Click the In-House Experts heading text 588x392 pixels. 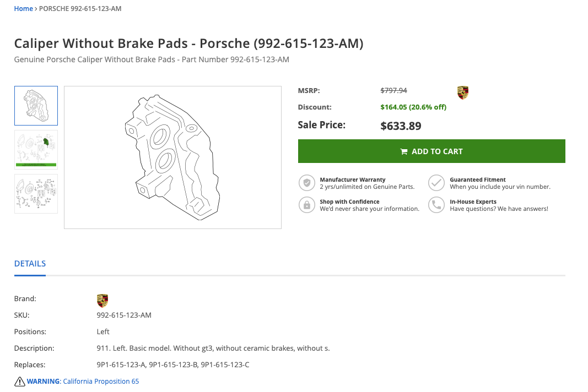tap(473, 202)
